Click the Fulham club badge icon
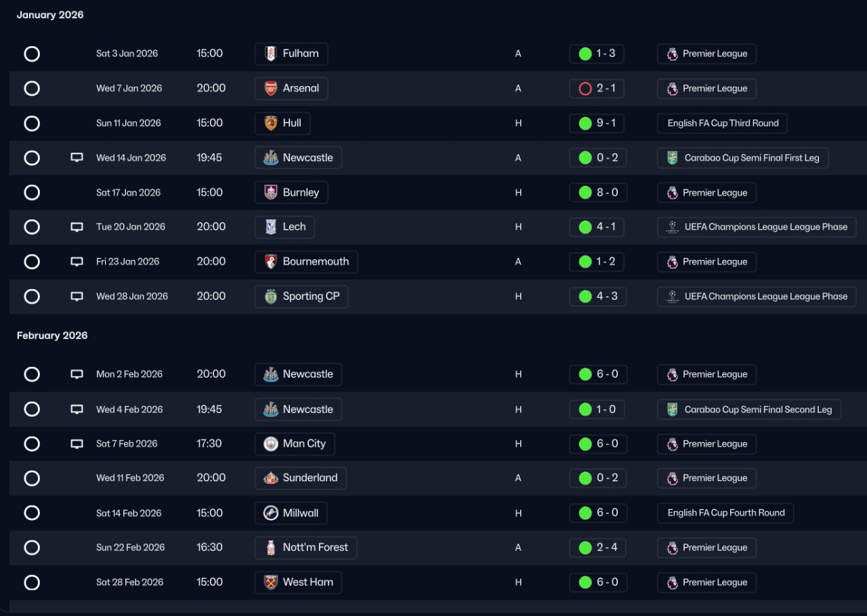This screenshot has width=867, height=616. (x=270, y=53)
